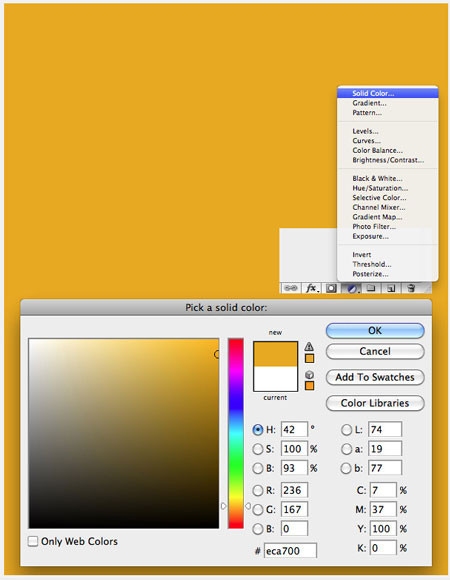Select the L lightness radio button
The width and height of the screenshot is (450, 580).
(346, 430)
